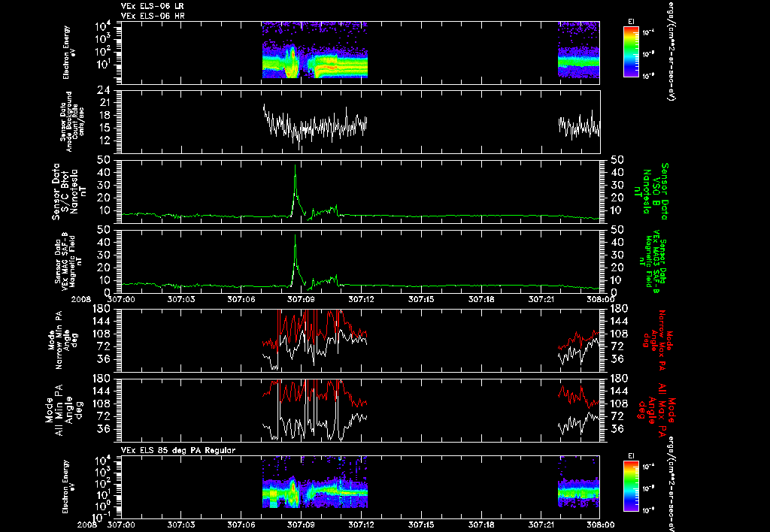The width and height of the screenshot is (770, 532).
Task: Click the 'All Min PA Angle' axis label
Action: 63,410
